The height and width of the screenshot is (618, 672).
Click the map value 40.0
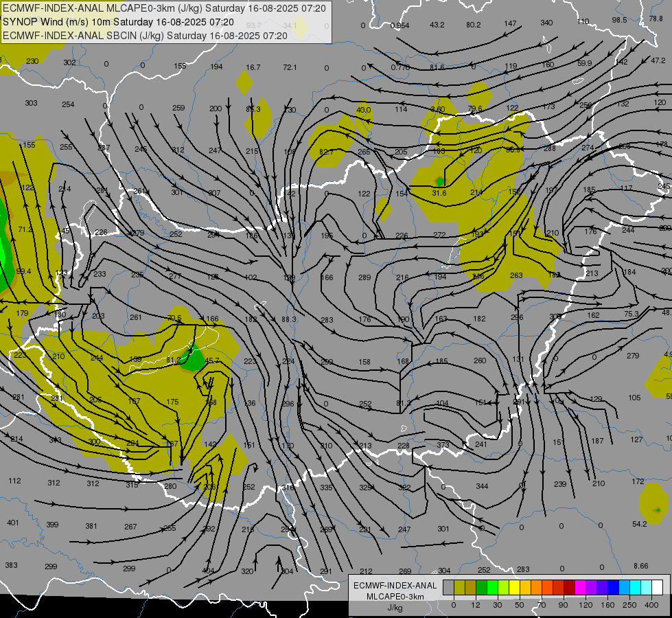[363, 110]
